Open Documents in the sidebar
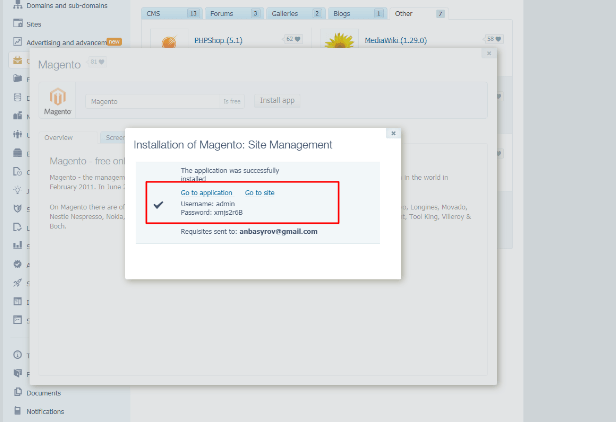Image resolution: width=616 pixels, height=422 pixels. coord(18,393)
